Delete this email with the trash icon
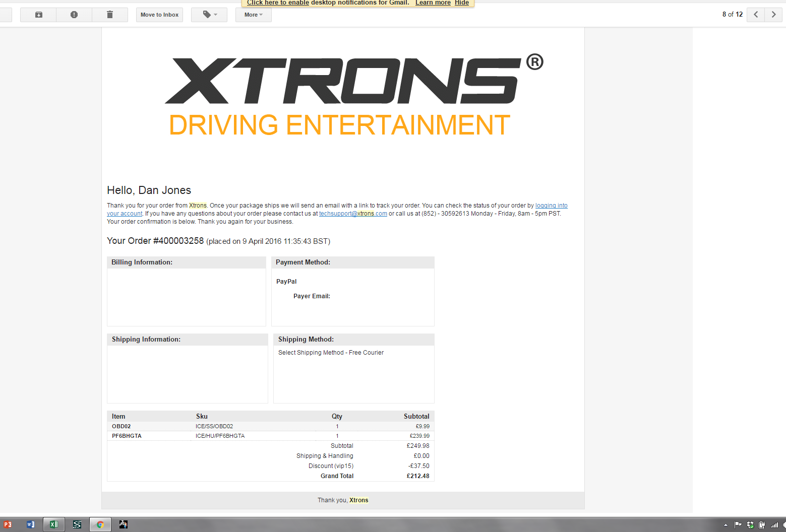 [x=110, y=15]
